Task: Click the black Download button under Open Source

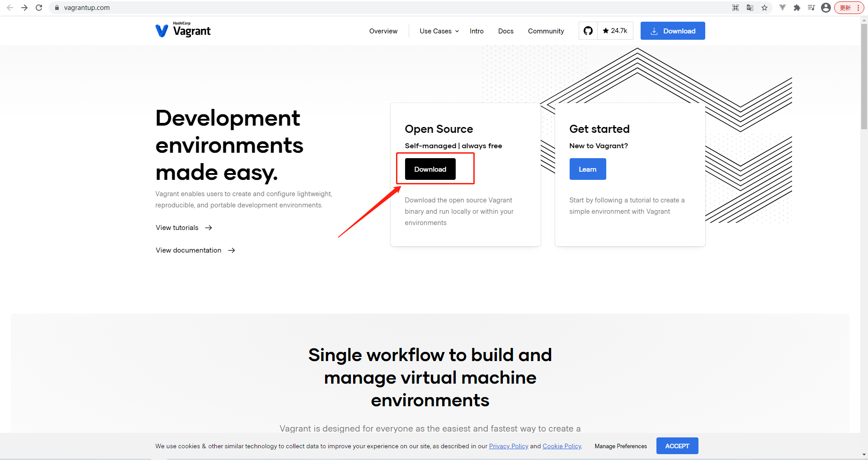Action: (430, 169)
